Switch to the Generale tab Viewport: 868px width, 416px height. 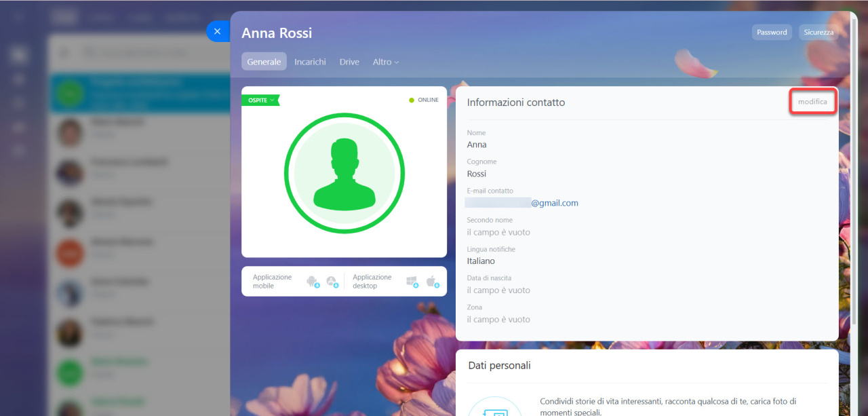pos(264,62)
